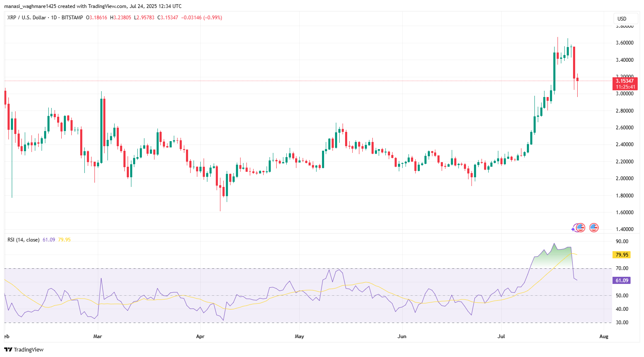
Task: Click the purple 61.09 RSI axis label
Action: [621, 281]
